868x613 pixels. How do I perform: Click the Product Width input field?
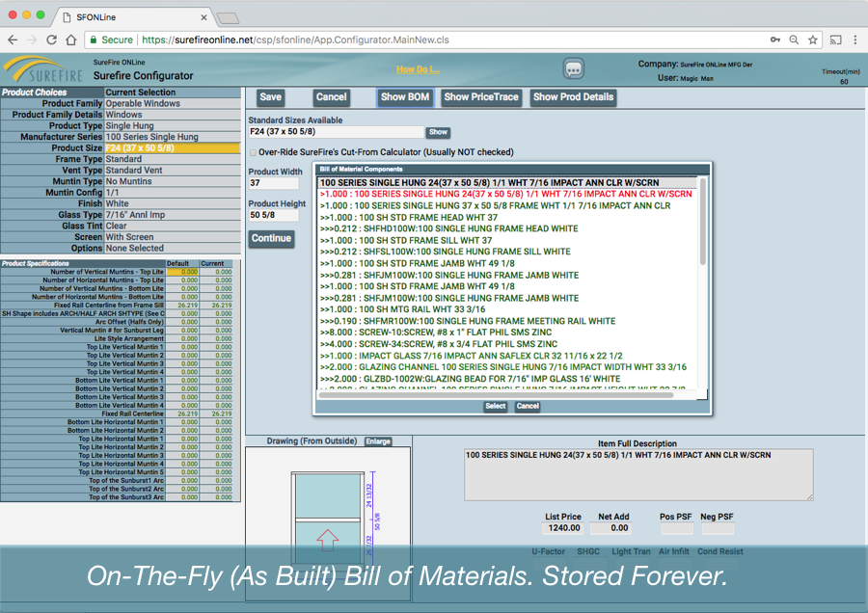(274, 183)
